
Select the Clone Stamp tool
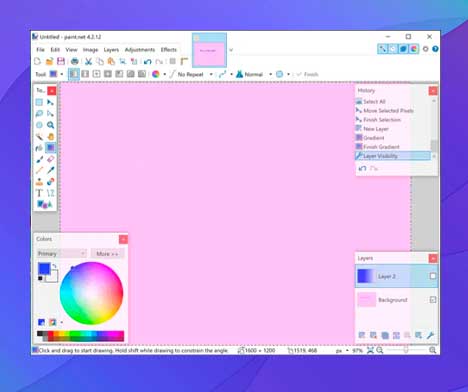(39, 182)
